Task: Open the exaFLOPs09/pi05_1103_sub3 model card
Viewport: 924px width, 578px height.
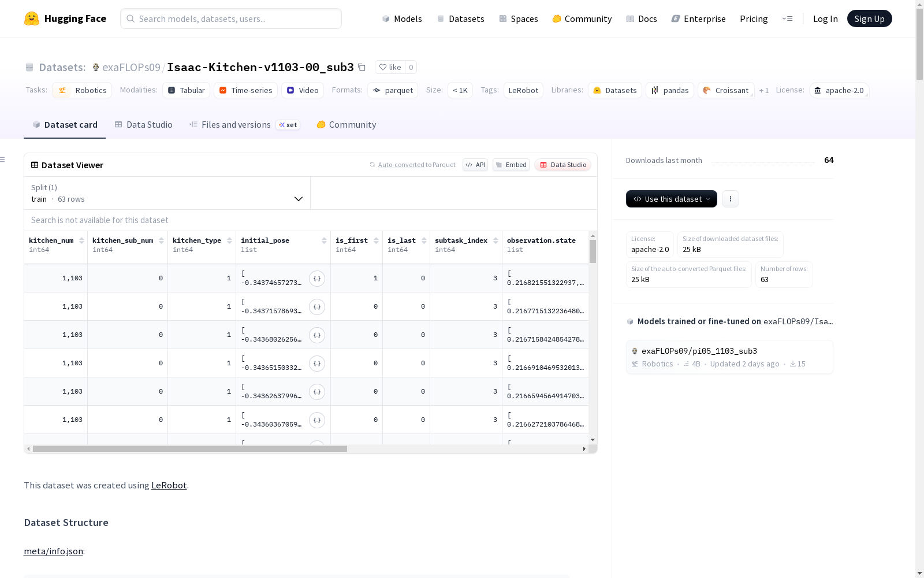Action: (729, 357)
